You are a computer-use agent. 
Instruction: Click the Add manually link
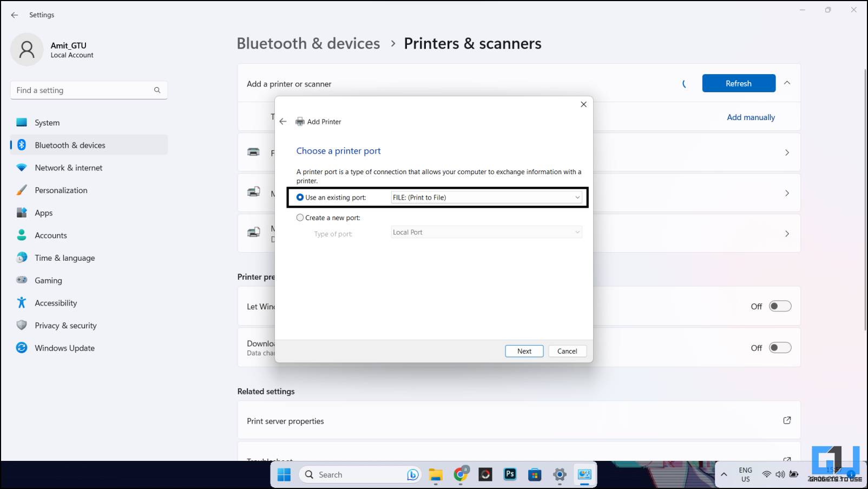[751, 117]
